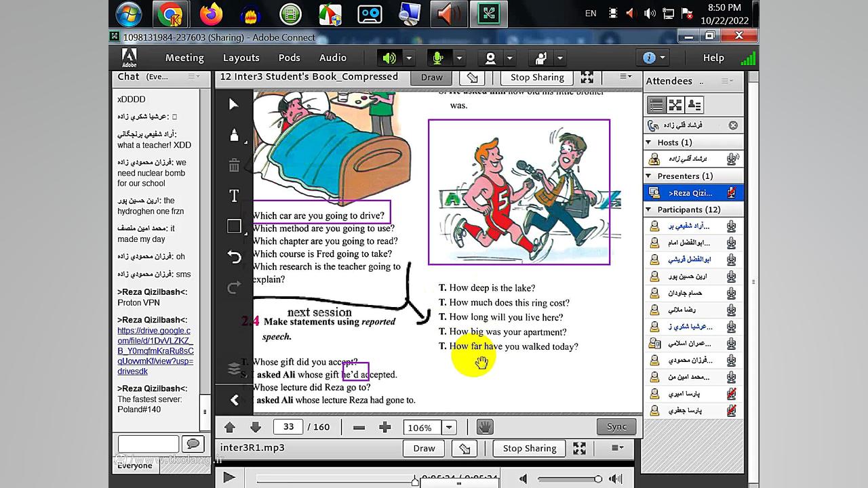The height and width of the screenshot is (488, 868).
Task: Click the redo arrow in whiteboard toolbar
Action: point(234,288)
